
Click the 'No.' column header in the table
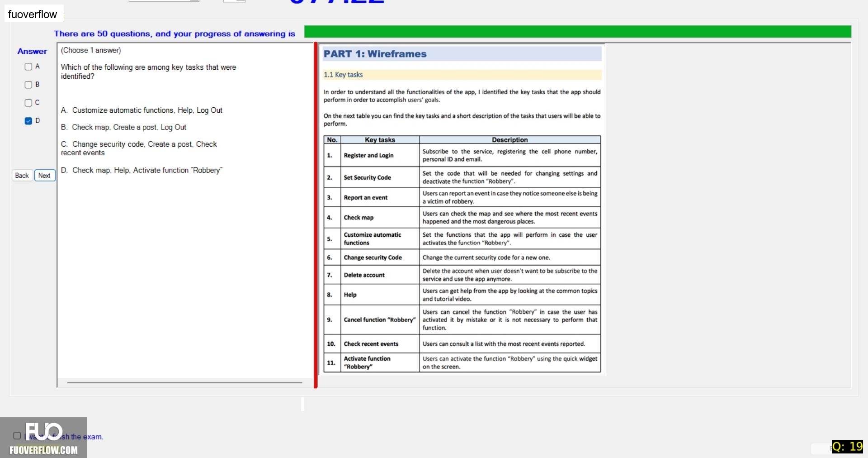coord(332,140)
